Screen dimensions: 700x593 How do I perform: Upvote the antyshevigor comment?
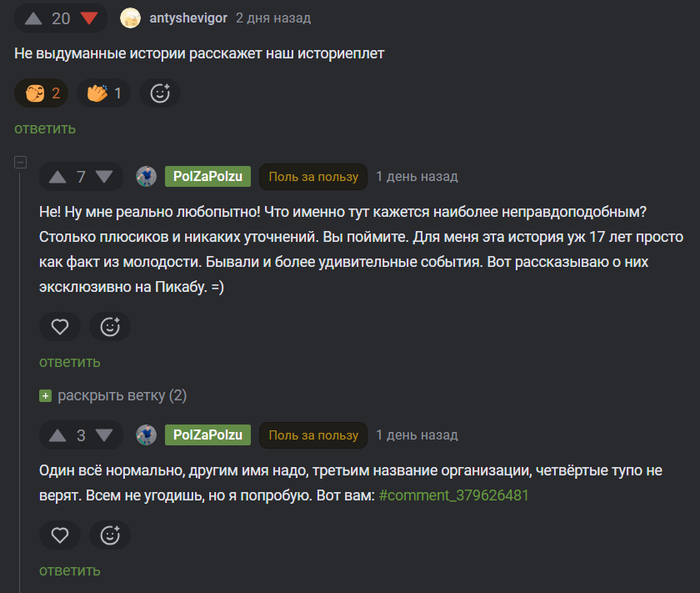[x=33, y=18]
